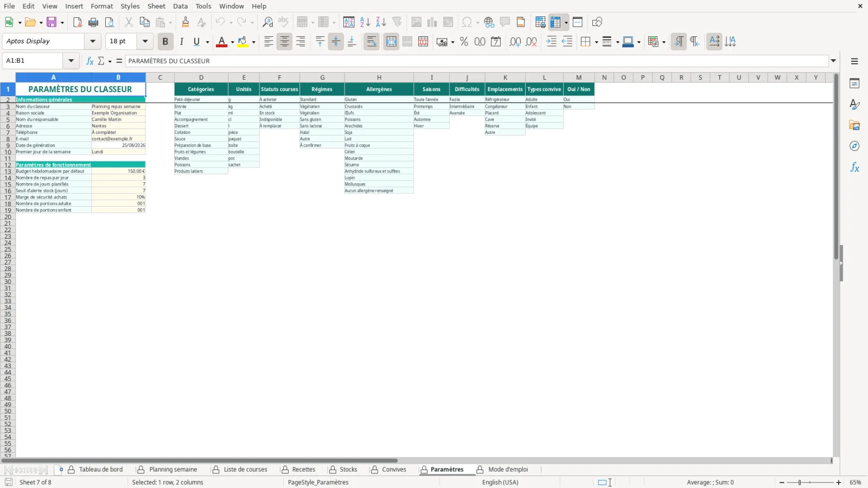868x488 pixels.
Task: Open the sidebar Navigator panel
Action: (x=854, y=146)
